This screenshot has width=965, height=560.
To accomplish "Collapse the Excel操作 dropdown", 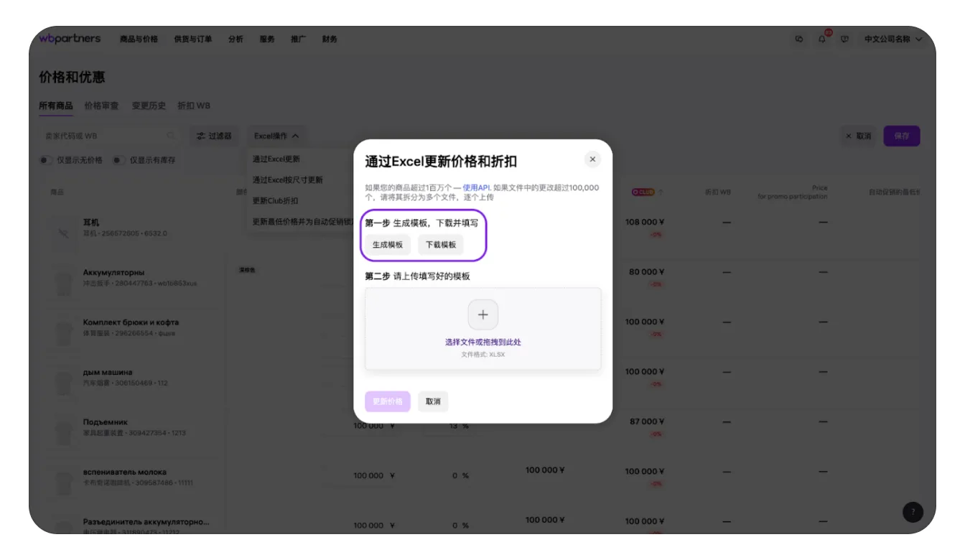I will tap(276, 136).
